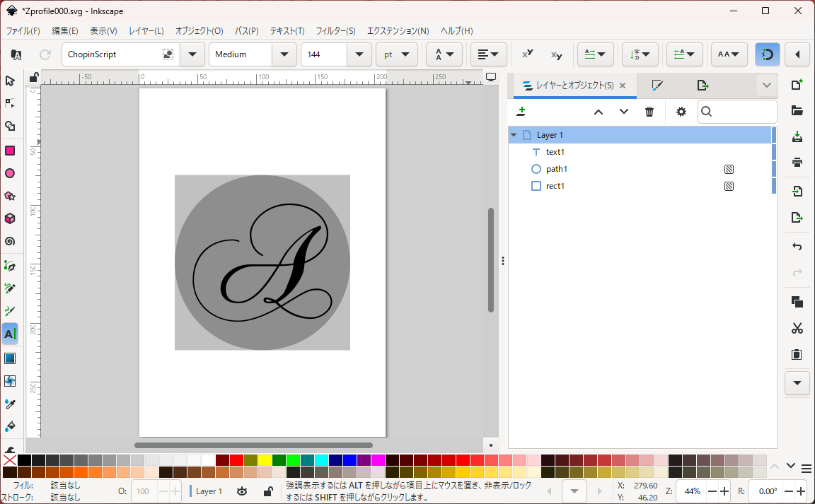Toggle Layer 1 lock in status bar
815x504 pixels.
pos(268,491)
